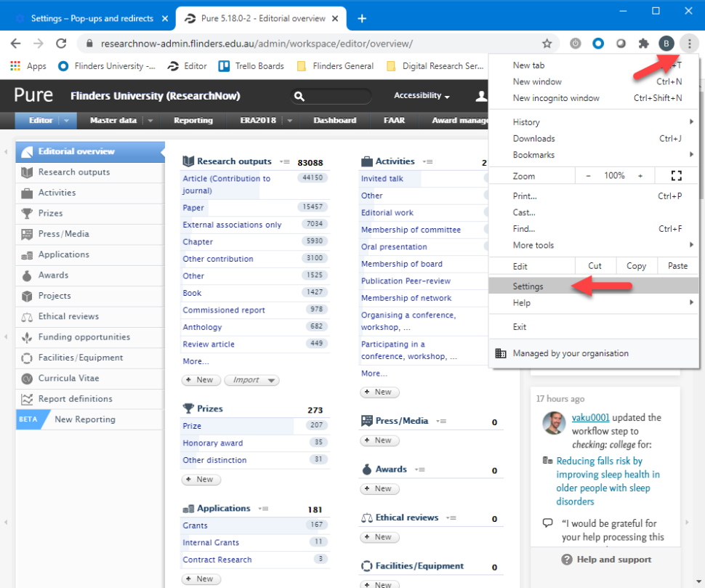Open Funding opportunities in the sidebar
The width and height of the screenshot is (705, 588).
[x=90, y=337]
